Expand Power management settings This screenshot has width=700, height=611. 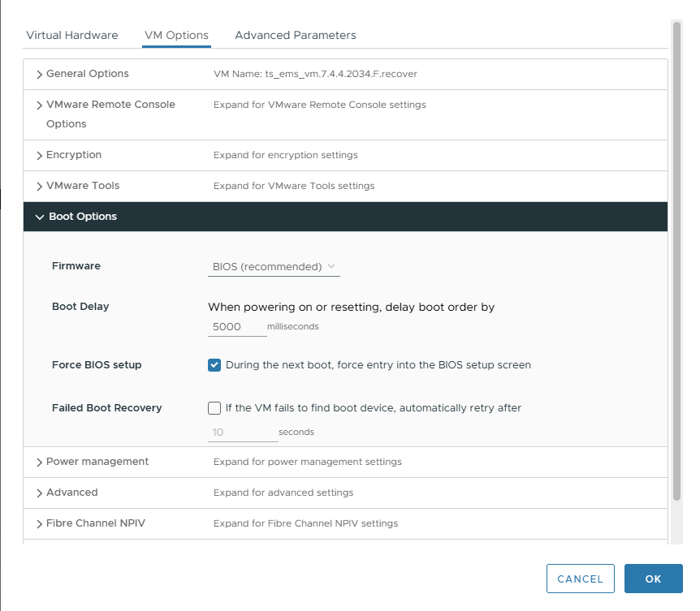click(x=39, y=462)
